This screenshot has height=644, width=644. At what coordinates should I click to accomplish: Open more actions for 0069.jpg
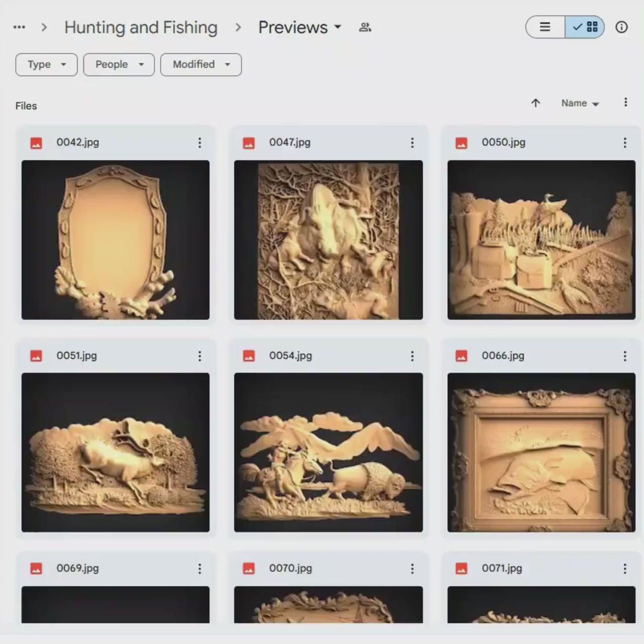tap(200, 569)
